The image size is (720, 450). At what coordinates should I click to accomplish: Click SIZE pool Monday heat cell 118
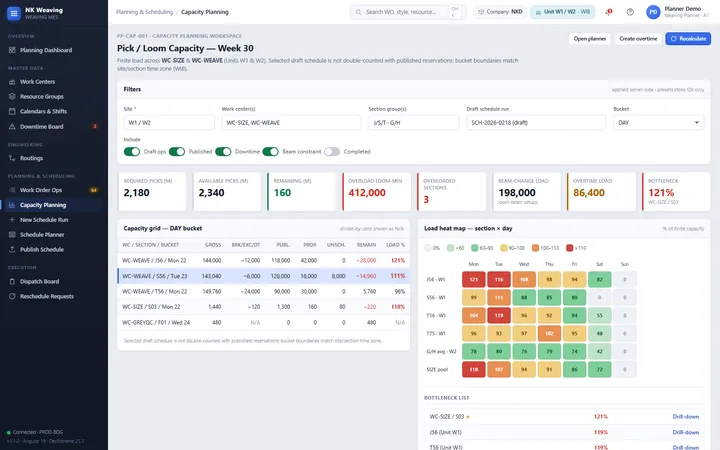tap(473, 370)
